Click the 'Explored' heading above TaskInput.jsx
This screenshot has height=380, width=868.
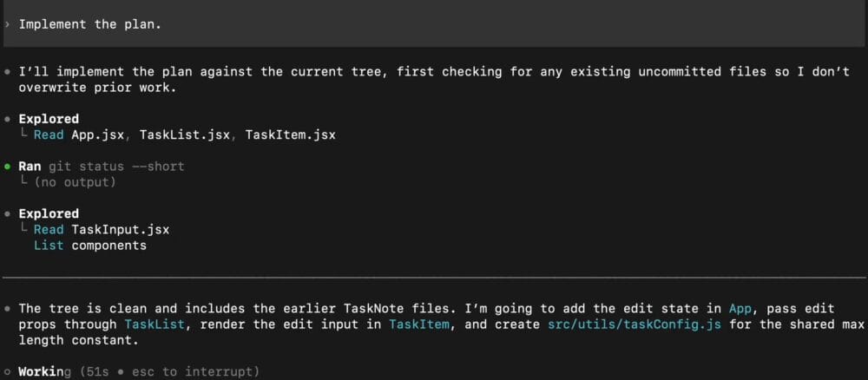[x=49, y=213]
